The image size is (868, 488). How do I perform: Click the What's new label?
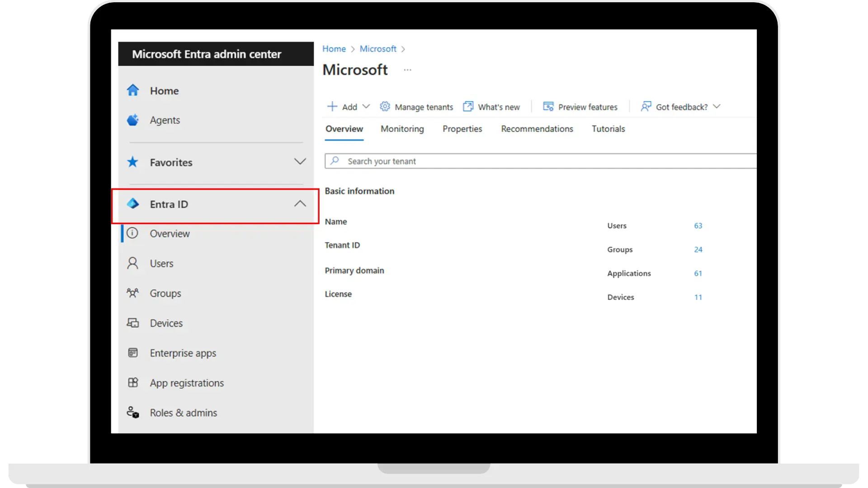coord(499,107)
